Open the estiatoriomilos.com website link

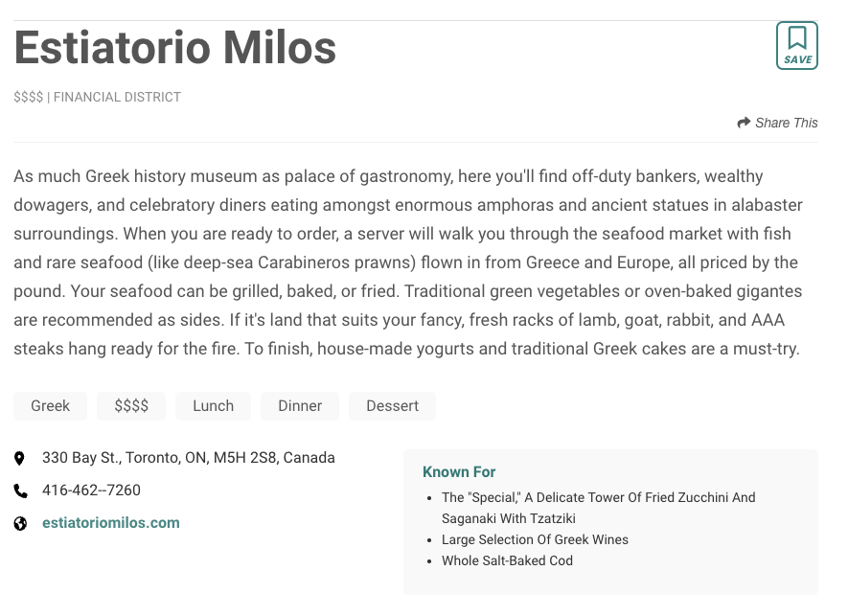(111, 523)
